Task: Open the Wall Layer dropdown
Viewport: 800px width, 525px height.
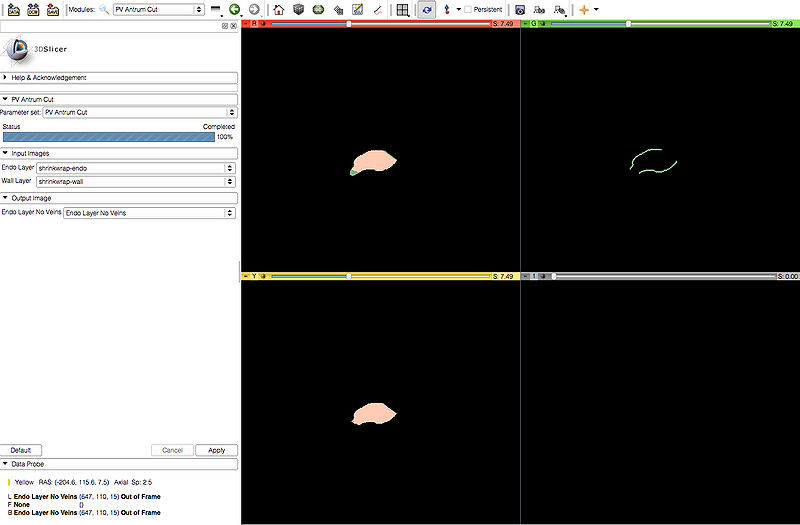Action: (135, 182)
